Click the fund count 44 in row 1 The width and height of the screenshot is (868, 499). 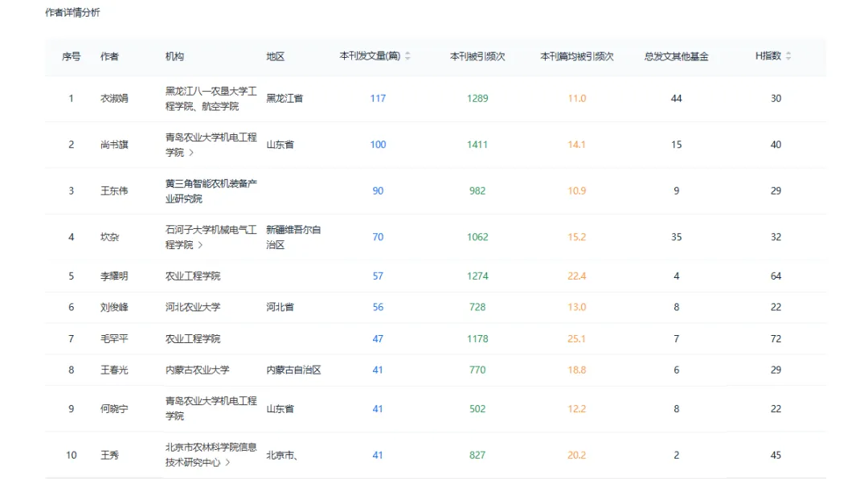pyautogui.click(x=676, y=99)
